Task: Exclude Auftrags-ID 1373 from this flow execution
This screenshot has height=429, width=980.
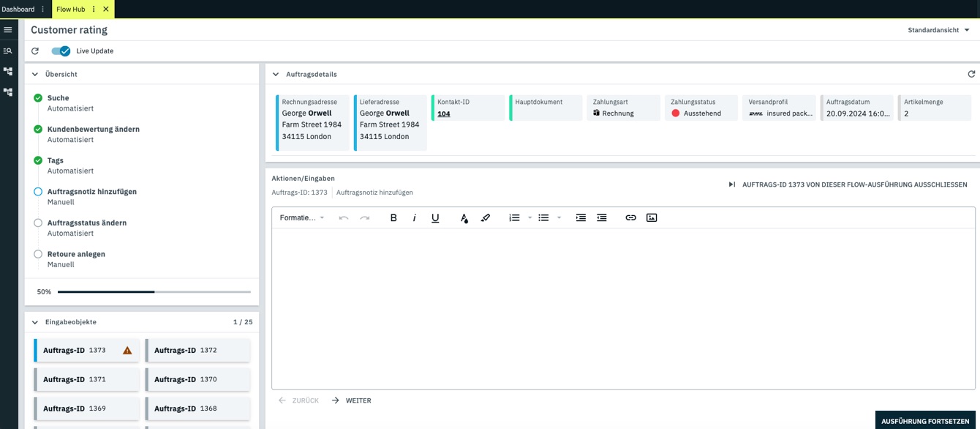Action: click(x=848, y=184)
